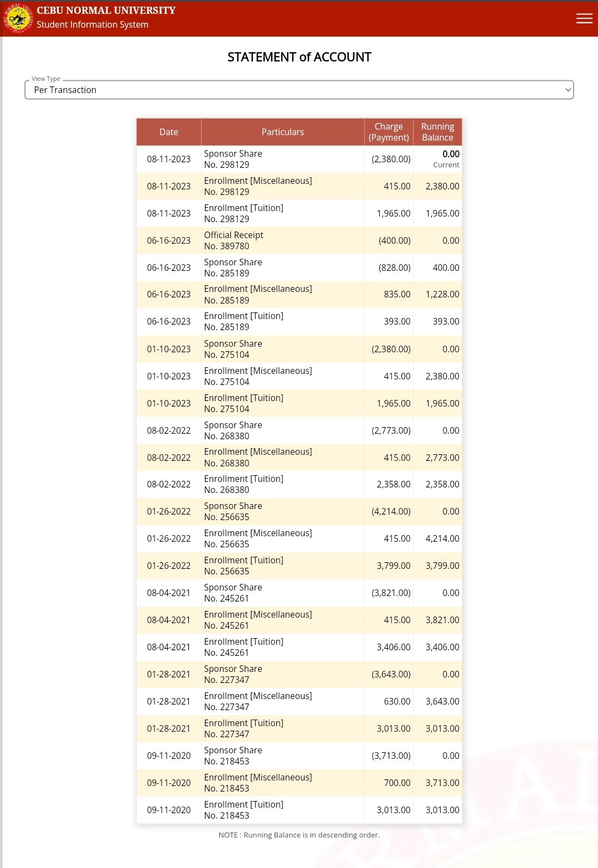
Task: Select Sponsor Share No. 298129 entry
Action: [x=233, y=159]
